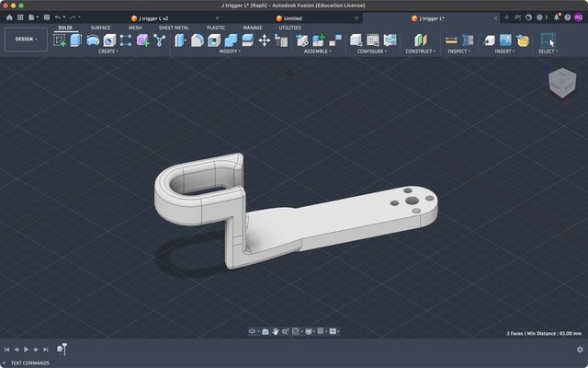Click the Home icon

(x=9, y=17)
